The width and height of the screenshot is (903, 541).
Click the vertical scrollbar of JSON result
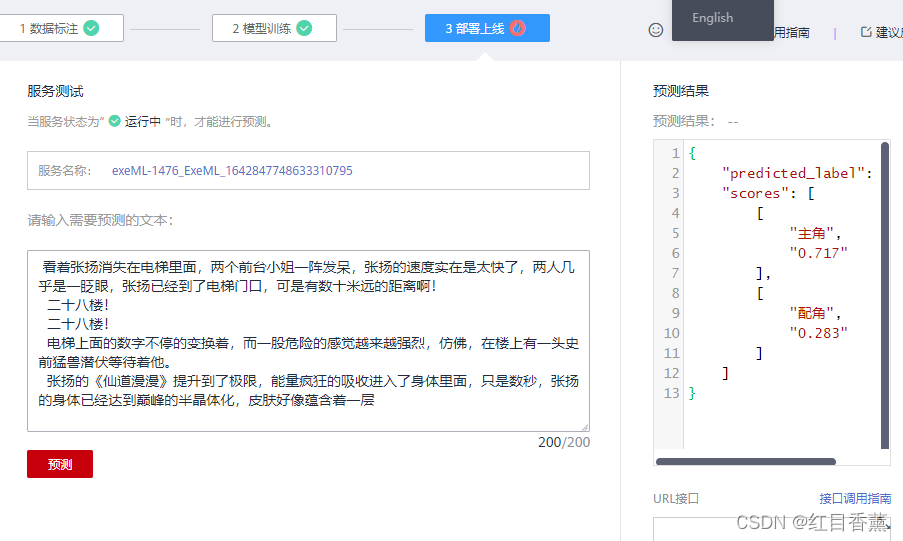(x=885, y=296)
